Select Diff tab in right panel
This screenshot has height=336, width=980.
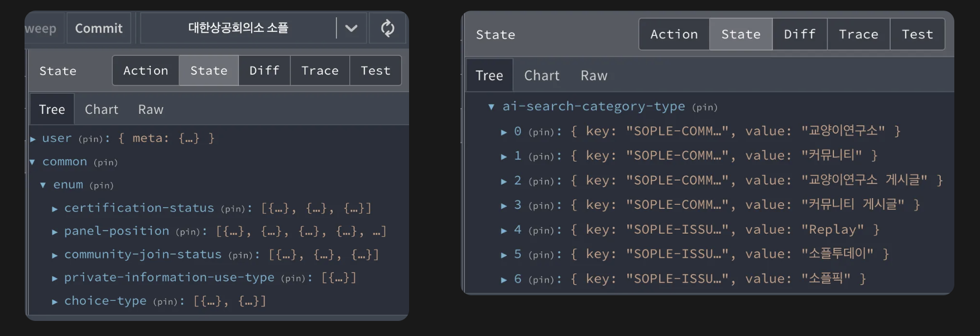point(800,34)
